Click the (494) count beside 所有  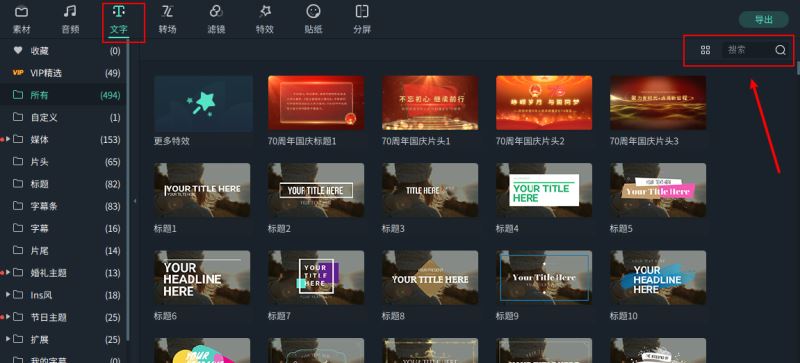coord(110,95)
